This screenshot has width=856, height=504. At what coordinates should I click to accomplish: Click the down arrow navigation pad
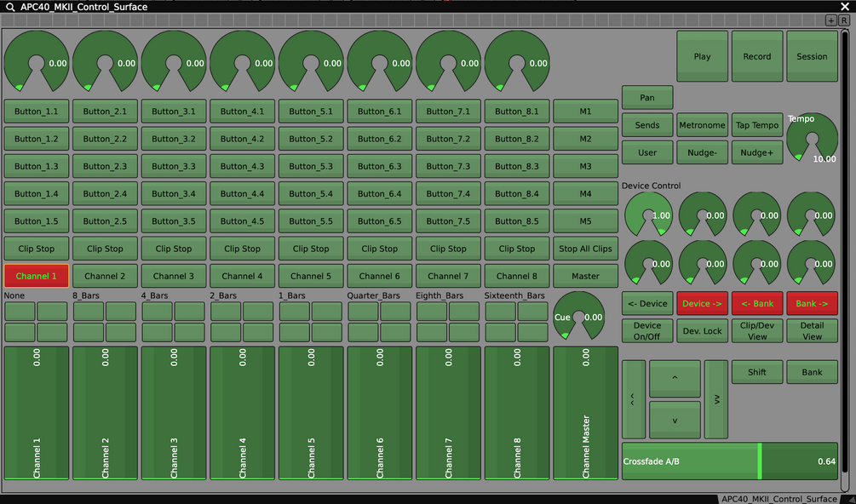(x=675, y=420)
